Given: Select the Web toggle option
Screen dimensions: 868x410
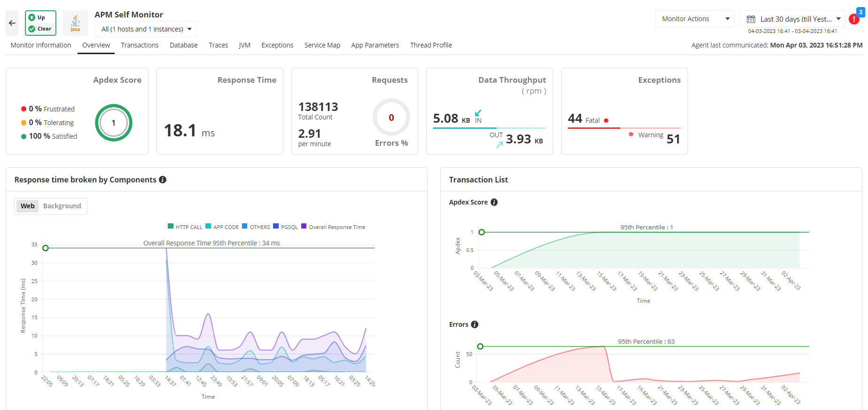Looking at the screenshot, I should click(28, 206).
